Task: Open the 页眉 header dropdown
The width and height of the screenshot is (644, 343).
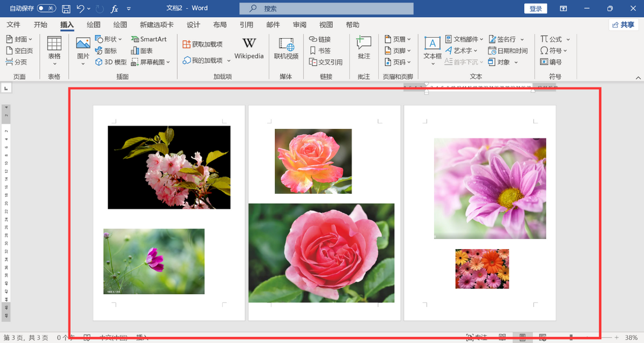Action: tap(398, 39)
